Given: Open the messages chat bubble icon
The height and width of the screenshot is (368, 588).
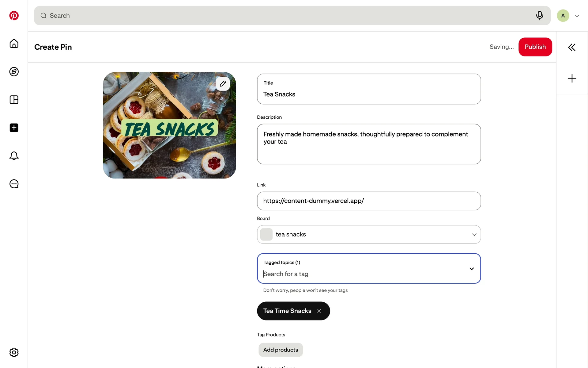Looking at the screenshot, I should (x=14, y=184).
